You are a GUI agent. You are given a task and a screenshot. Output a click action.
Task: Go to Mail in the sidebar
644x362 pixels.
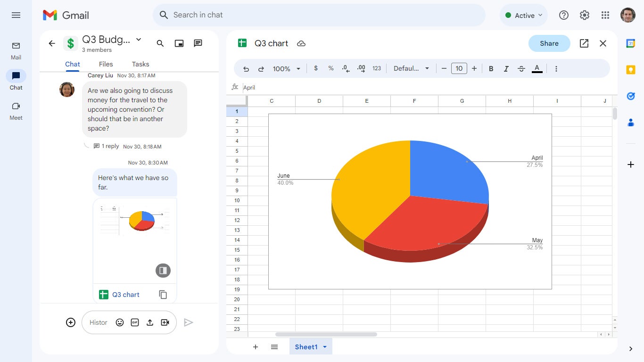coord(16,50)
